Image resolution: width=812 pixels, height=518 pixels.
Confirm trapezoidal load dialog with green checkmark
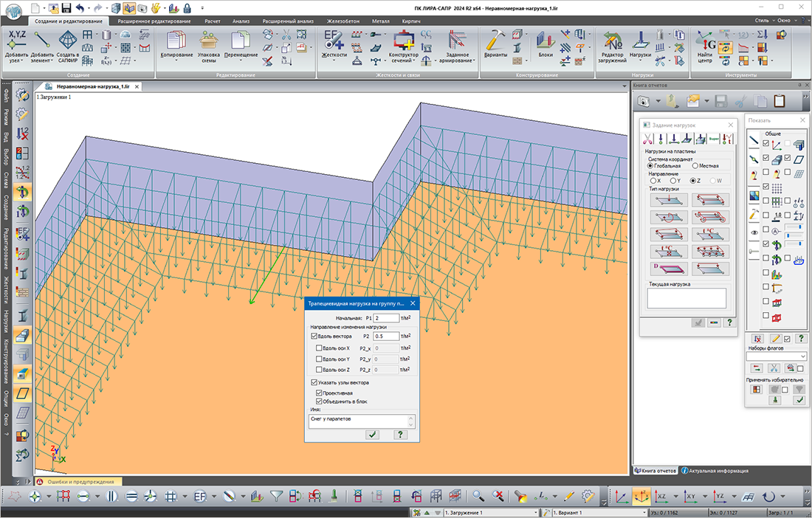coord(372,435)
